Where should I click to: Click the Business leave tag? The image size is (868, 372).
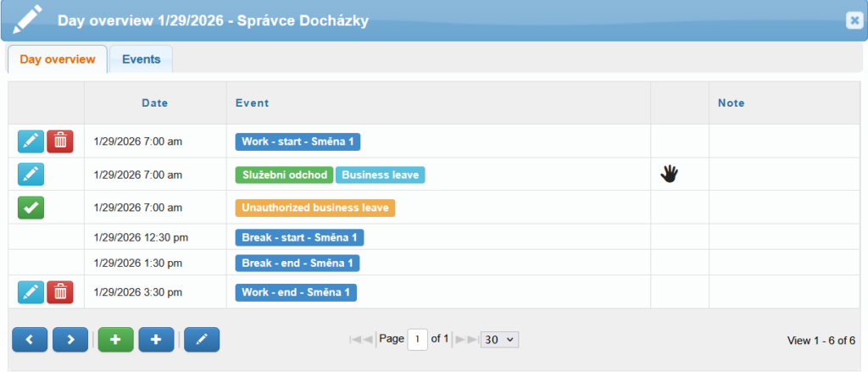pyautogui.click(x=380, y=175)
